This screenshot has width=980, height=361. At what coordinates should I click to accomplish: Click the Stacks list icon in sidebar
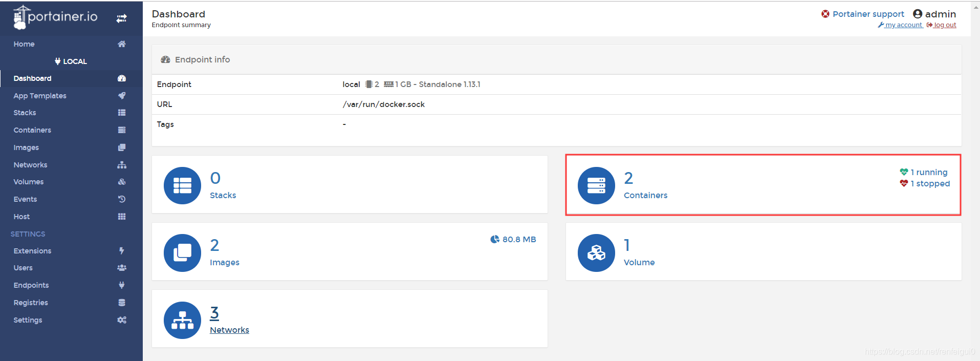122,113
